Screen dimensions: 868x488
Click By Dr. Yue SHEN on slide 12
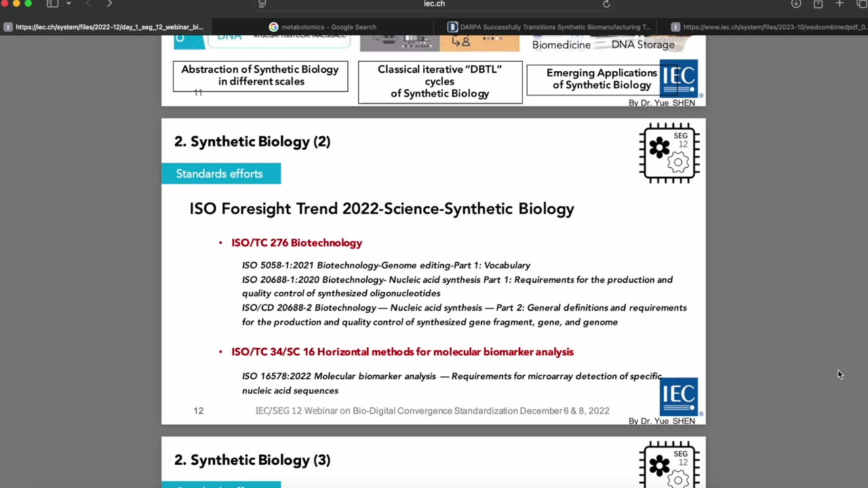(x=662, y=421)
